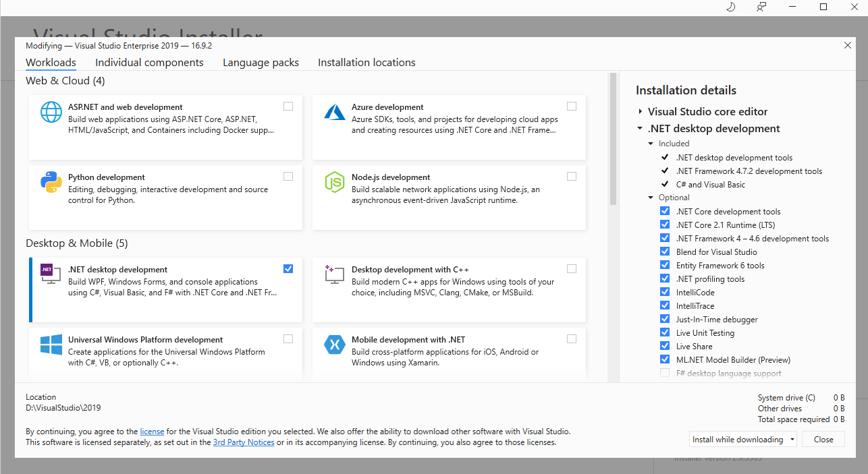Click the install location path D:\VisualStudio\2019

point(63,408)
